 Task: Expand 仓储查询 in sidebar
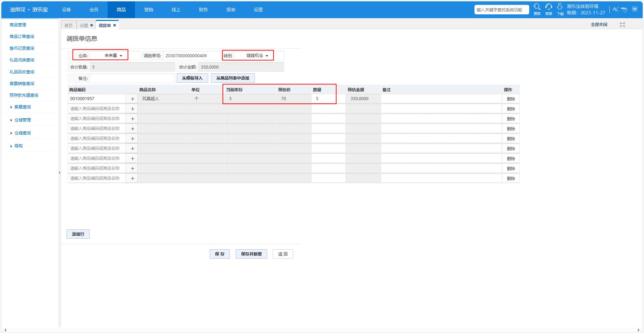pos(23,133)
